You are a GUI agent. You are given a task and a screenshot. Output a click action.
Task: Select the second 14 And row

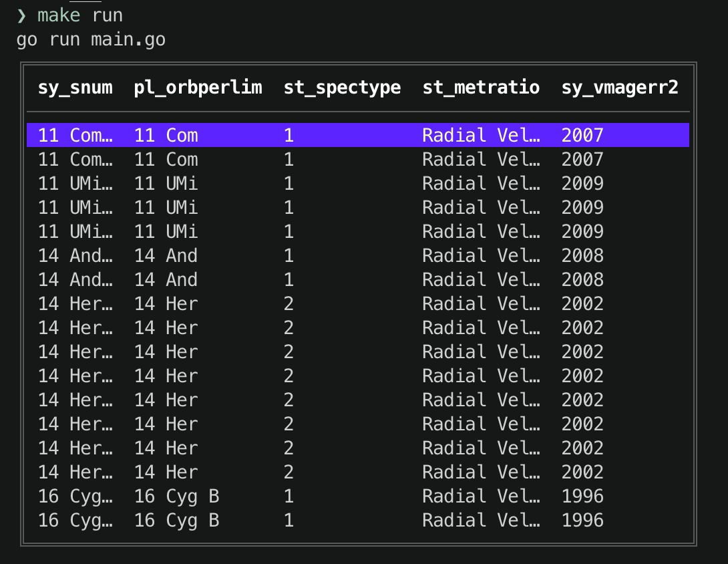[x=267, y=279]
